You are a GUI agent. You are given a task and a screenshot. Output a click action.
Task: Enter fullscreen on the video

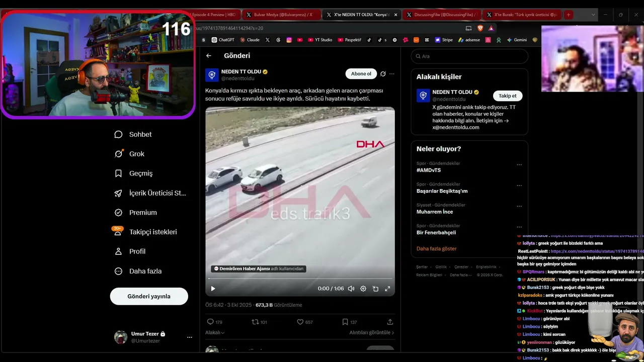pyautogui.click(x=387, y=289)
